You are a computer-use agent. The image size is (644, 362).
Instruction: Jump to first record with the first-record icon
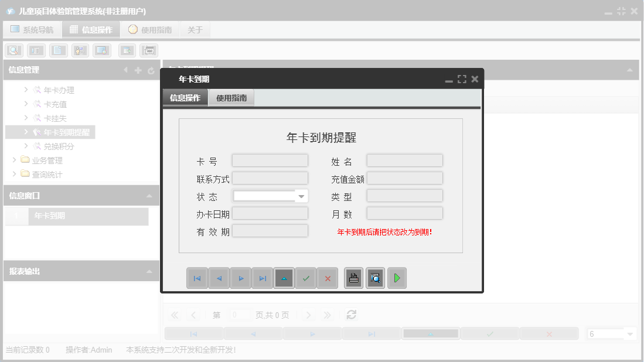tap(197, 278)
